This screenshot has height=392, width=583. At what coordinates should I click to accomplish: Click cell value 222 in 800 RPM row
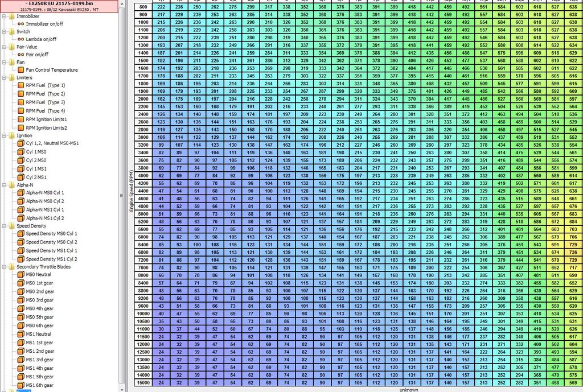[x=161, y=7]
